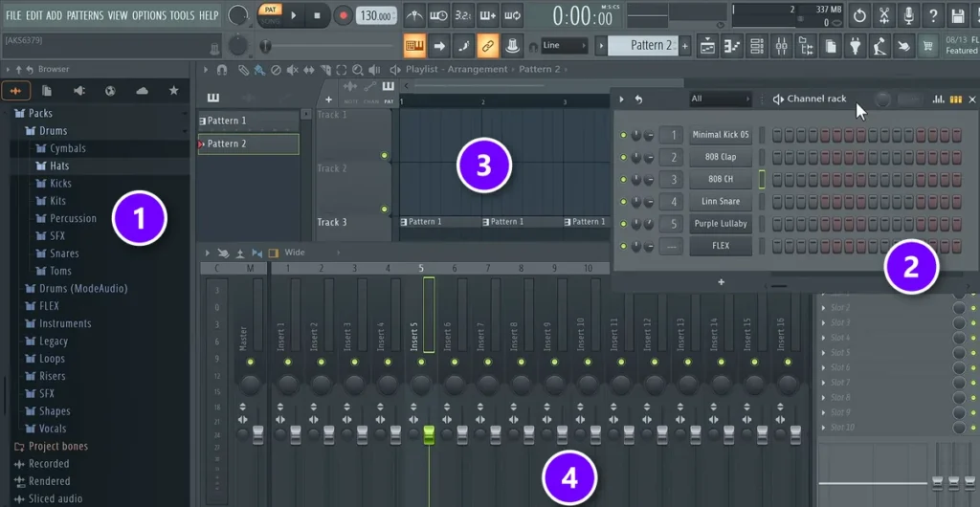Toggle the link/multilink controllers icon
Screen dimensions: 980x507
pyautogui.click(x=487, y=46)
